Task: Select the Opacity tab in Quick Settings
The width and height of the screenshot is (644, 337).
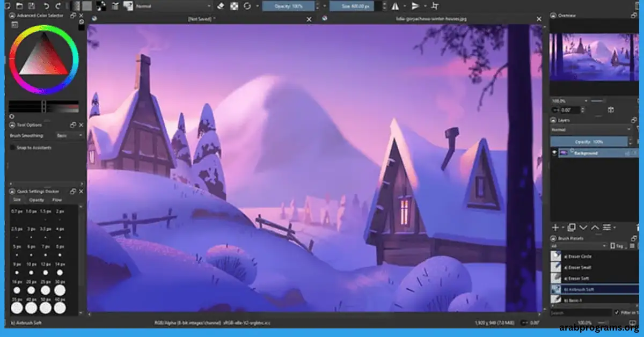Action: click(x=36, y=200)
